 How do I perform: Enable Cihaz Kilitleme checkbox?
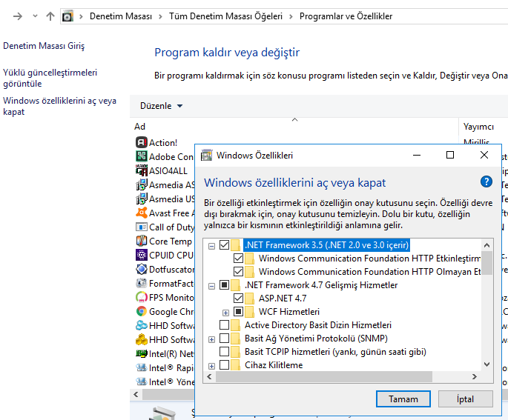coord(224,364)
